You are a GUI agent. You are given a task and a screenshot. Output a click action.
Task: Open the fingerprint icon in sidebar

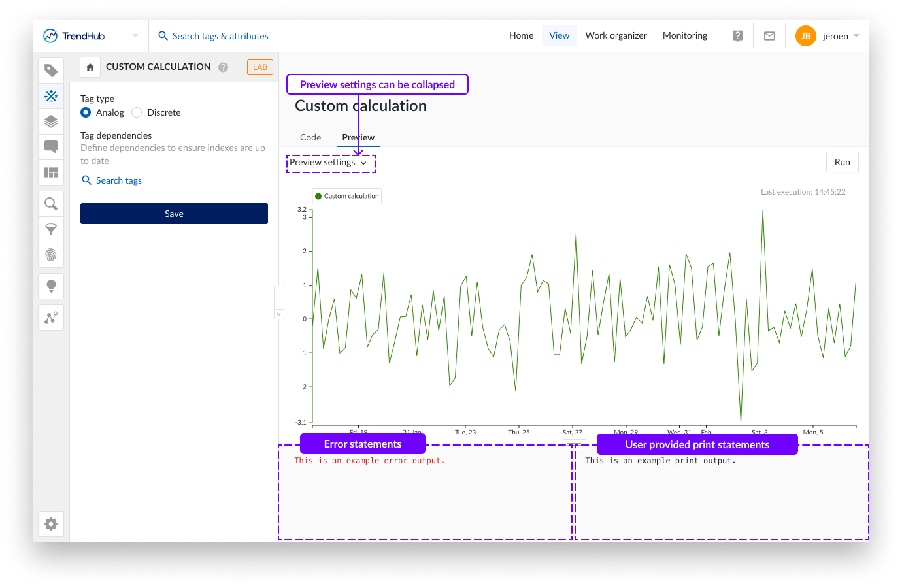pyautogui.click(x=51, y=255)
